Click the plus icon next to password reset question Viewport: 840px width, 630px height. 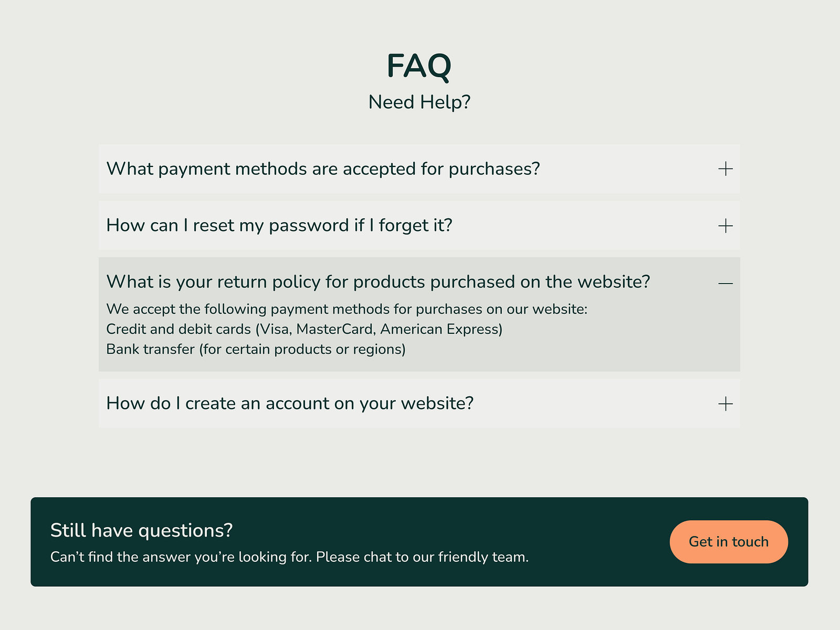tap(725, 225)
